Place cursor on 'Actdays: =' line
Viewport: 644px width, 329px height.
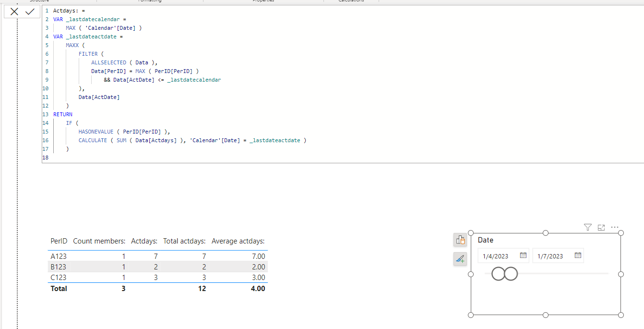(69, 11)
